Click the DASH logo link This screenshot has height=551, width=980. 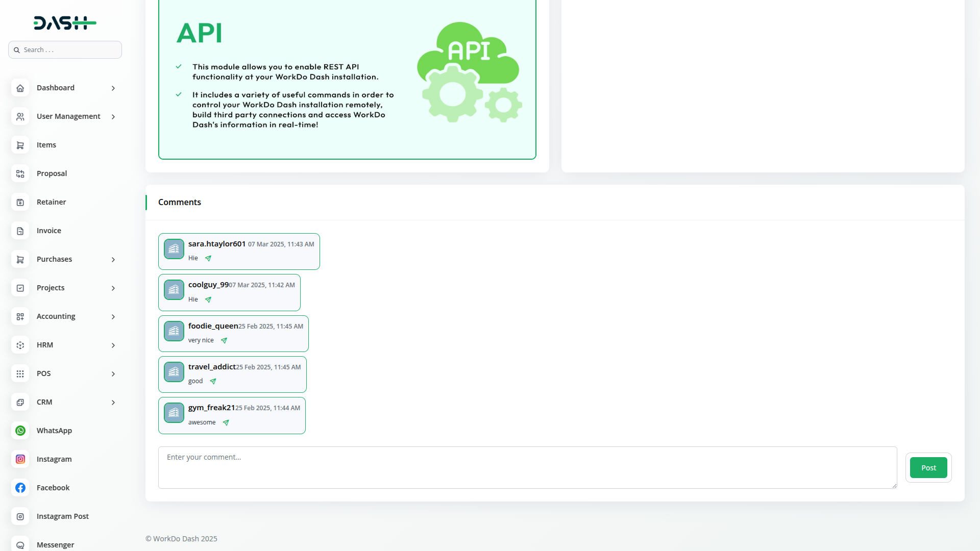coord(65,23)
